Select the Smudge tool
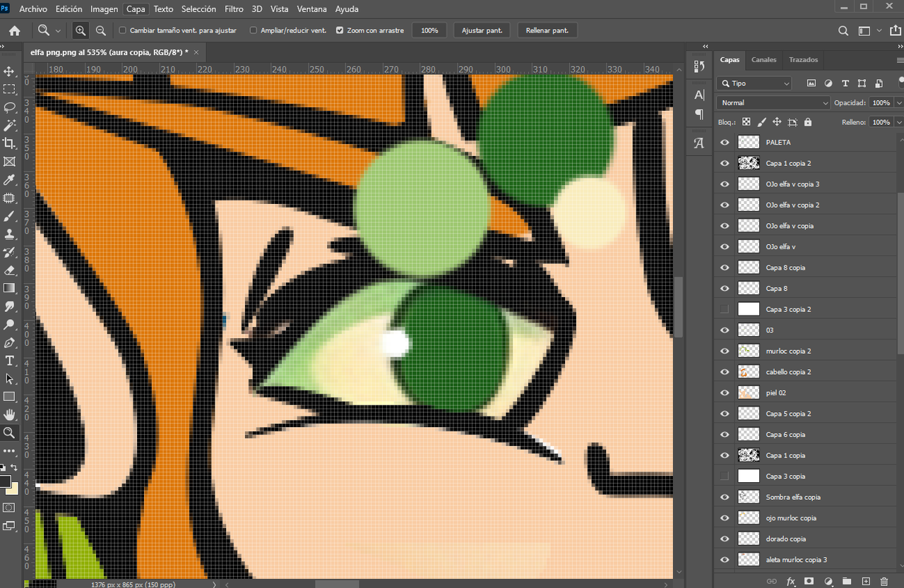 click(10, 306)
